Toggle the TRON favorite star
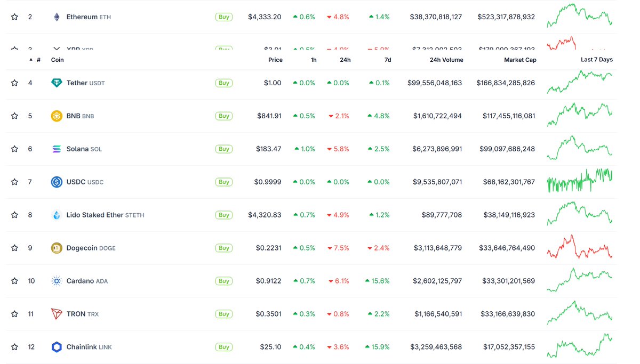This screenshot has width=640, height=364. pos(14,314)
